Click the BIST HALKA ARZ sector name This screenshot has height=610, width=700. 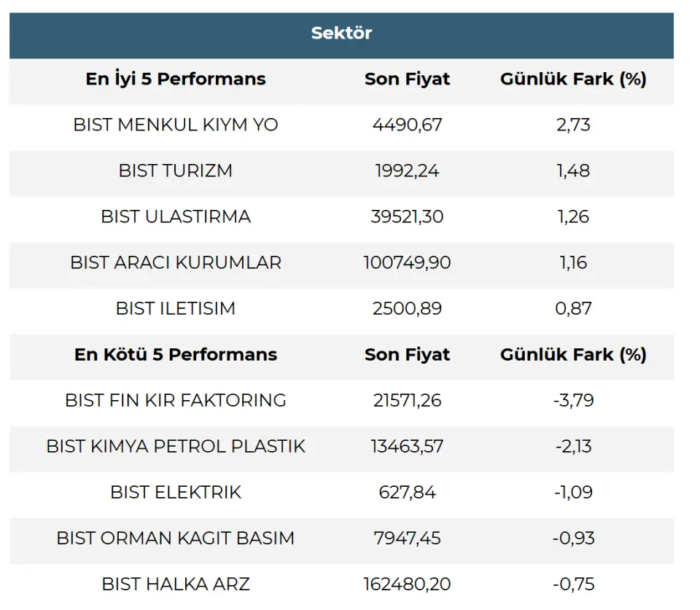click(x=176, y=584)
